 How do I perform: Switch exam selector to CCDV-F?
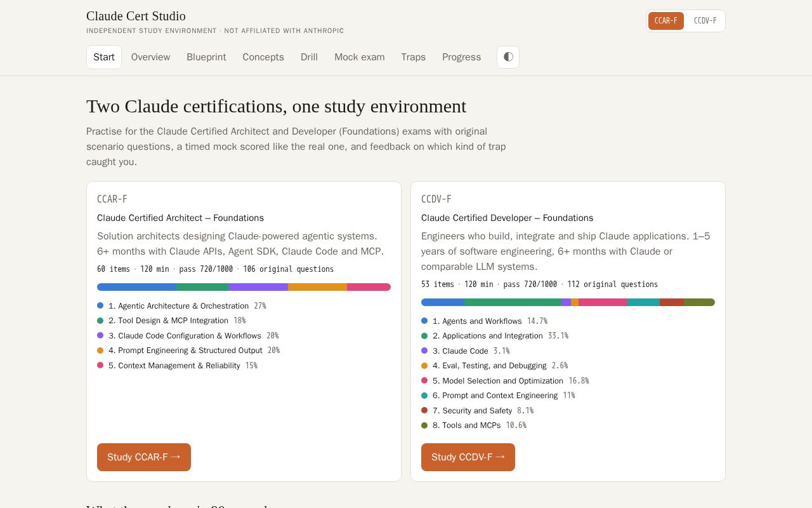705,21
